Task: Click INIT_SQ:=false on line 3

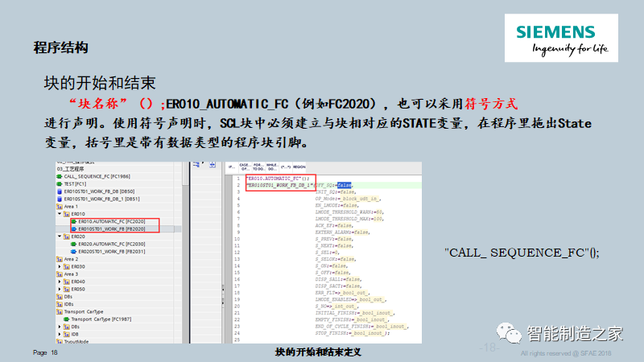Action: pos(336,192)
